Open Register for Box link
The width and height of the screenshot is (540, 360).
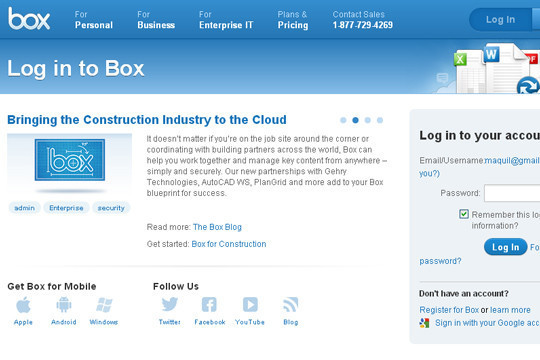449,310
